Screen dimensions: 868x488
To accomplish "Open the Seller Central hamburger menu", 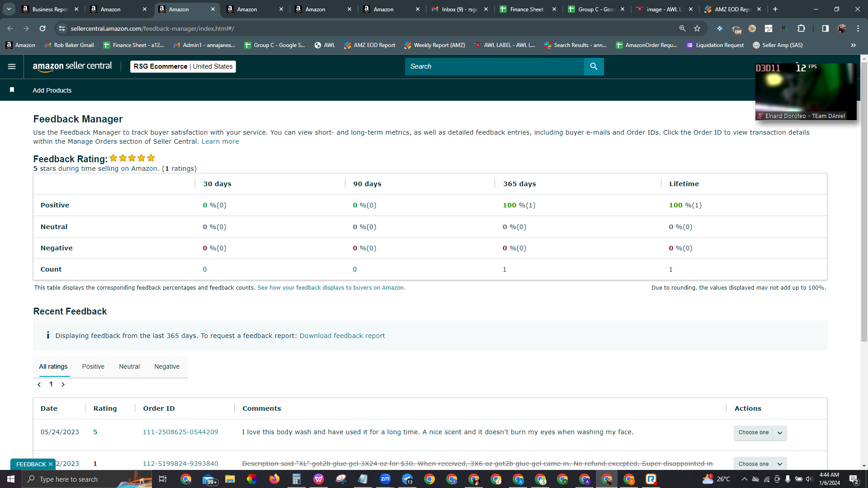I will [12, 66].
